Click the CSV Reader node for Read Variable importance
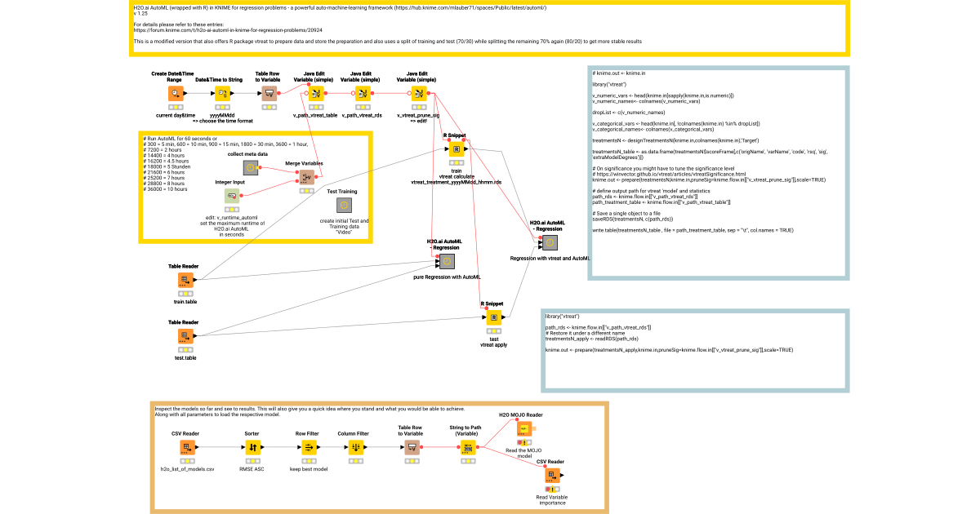The width and height of the screenshot is (980, 514). (x=551, y=475)
